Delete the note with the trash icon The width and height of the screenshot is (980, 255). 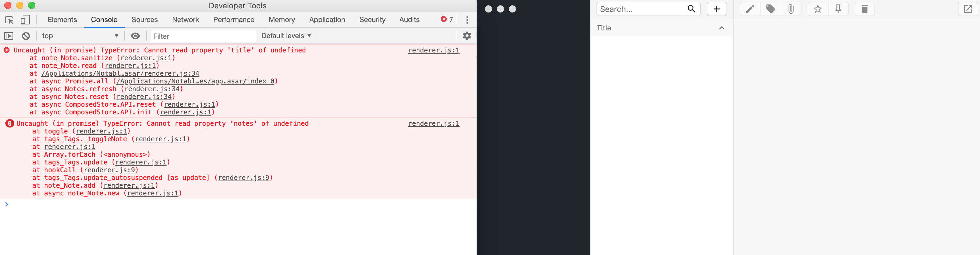(x=864, y=9)
